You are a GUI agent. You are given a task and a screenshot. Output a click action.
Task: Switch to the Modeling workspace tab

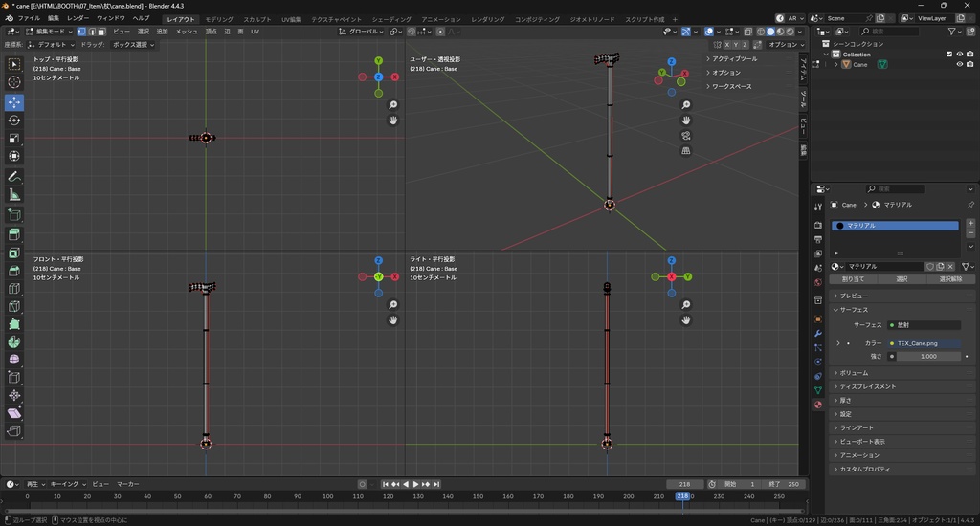click(219, 19)
